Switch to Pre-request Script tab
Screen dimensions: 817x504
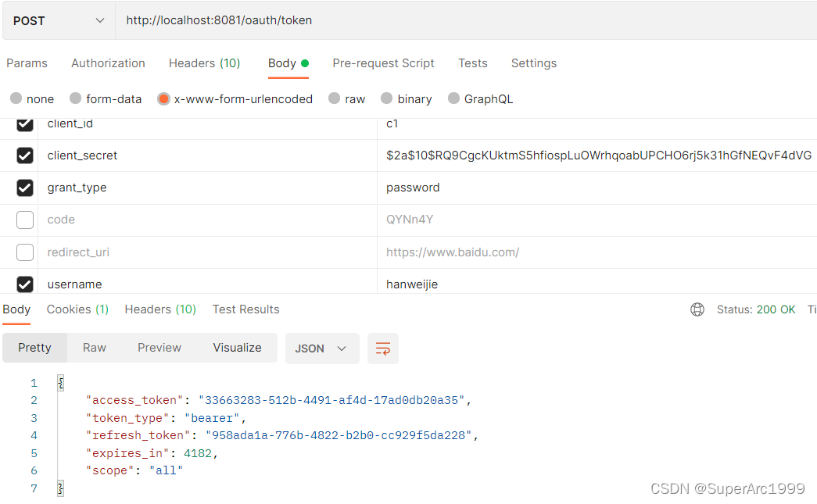pos(383,63)
